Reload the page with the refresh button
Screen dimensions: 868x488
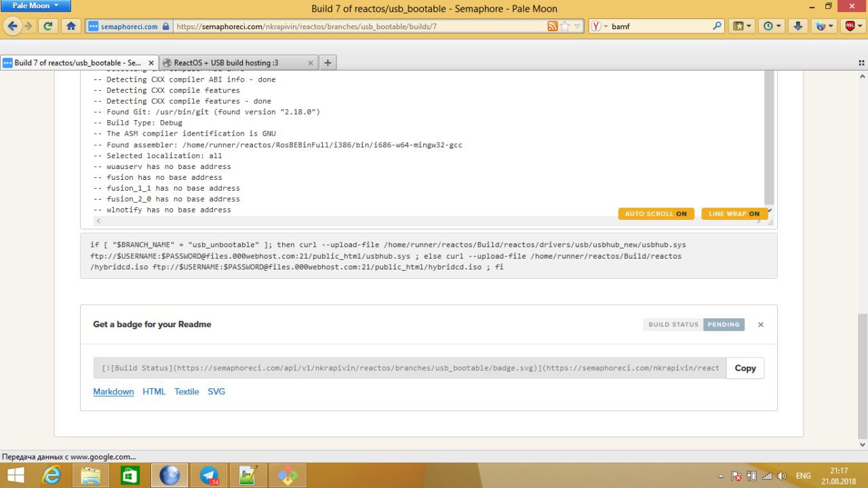(47, 26)
